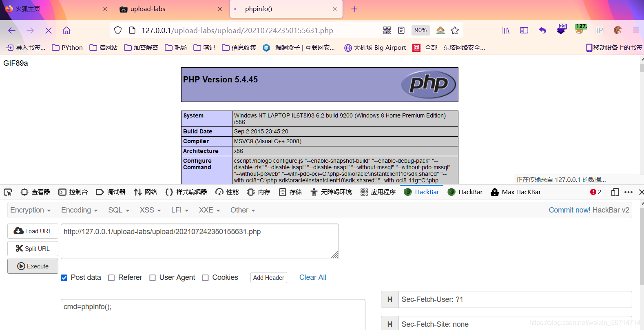Open the 性能 performance tab

227,192
